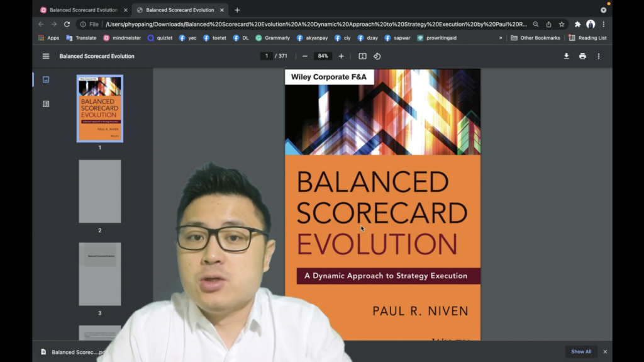Image resolution: width=644 pixels, height=362 pixels.
Task: Open the toetet bookmark
Action: point(215,38)
